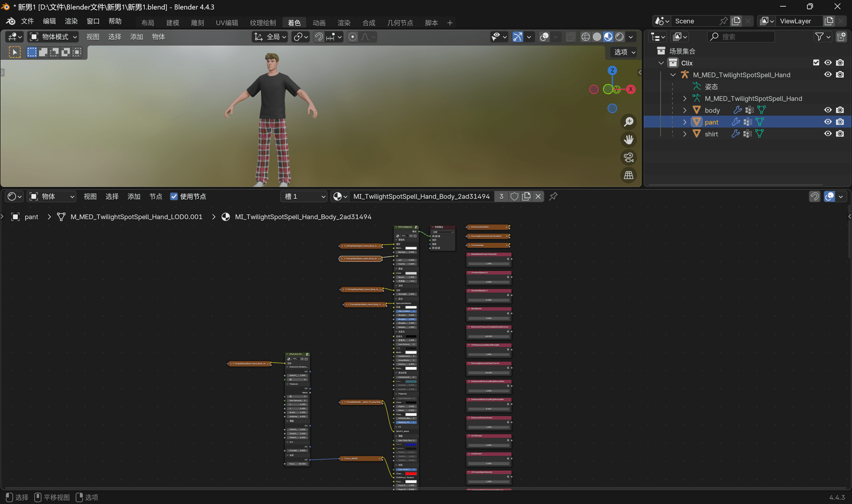Hide the body object in viewport

(x=828, y=110)
